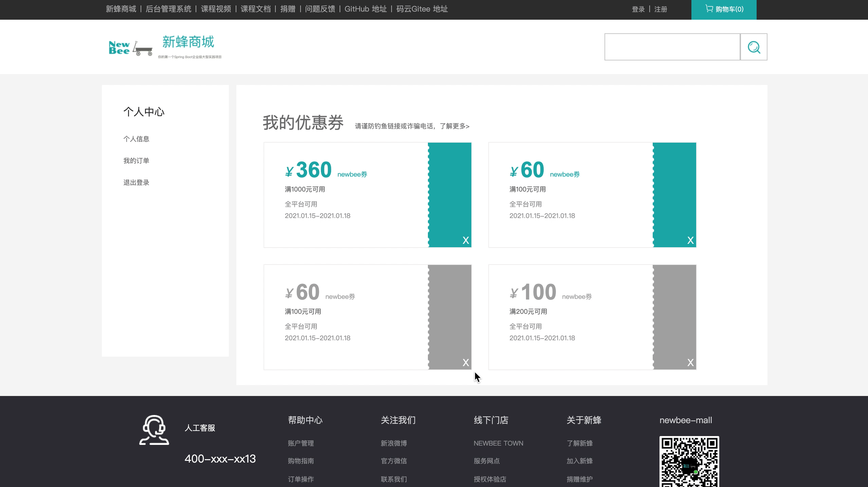The width and height of the screenshot is (868, 487).
Task: Delete the gray ¥60 coupon via X
Action: [466, 363]
